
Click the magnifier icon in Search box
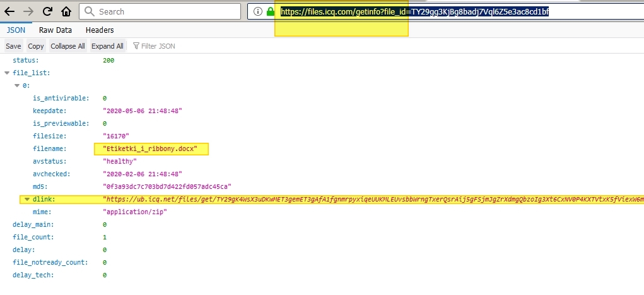coord(90,11)
